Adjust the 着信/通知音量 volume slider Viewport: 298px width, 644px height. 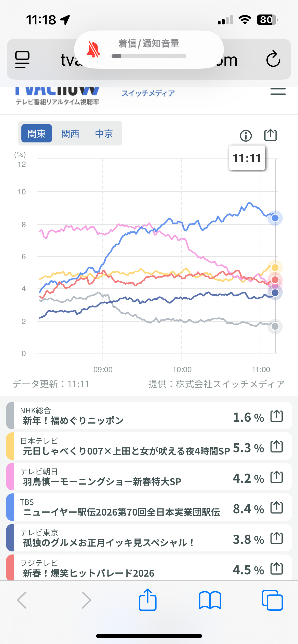(x=149, y=56)
